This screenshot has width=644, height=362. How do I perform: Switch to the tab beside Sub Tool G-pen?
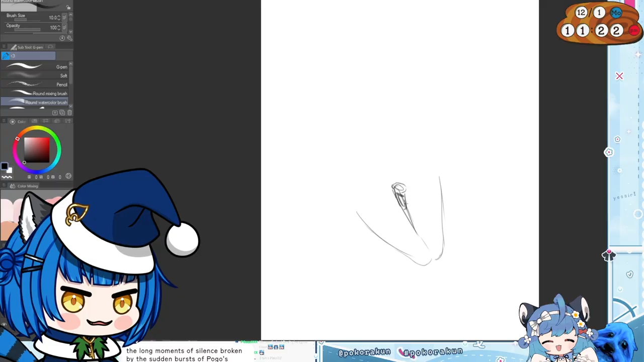(50, 47)
